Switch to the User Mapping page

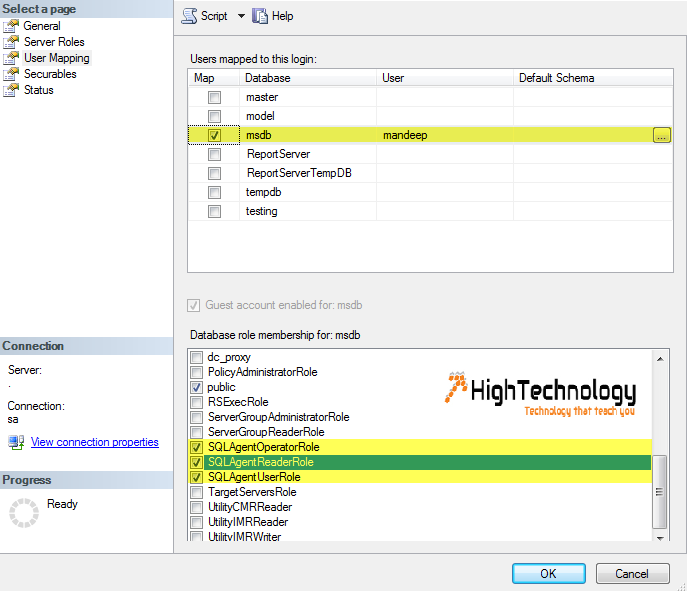[x=57, y=58]
